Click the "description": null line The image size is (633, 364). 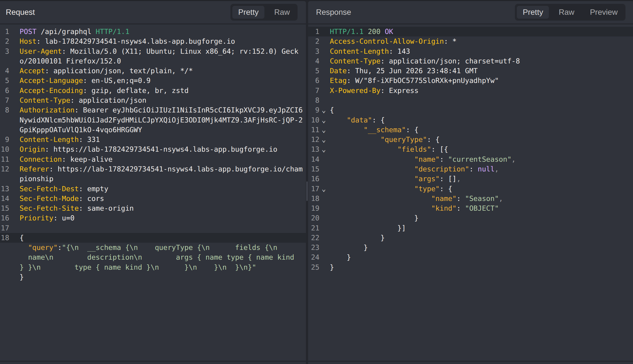click(456, 169)
